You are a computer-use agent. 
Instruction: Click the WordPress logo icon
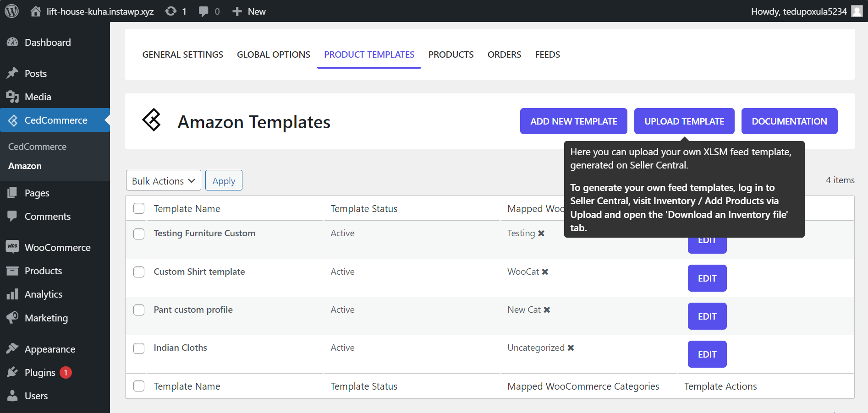[11, 11]
